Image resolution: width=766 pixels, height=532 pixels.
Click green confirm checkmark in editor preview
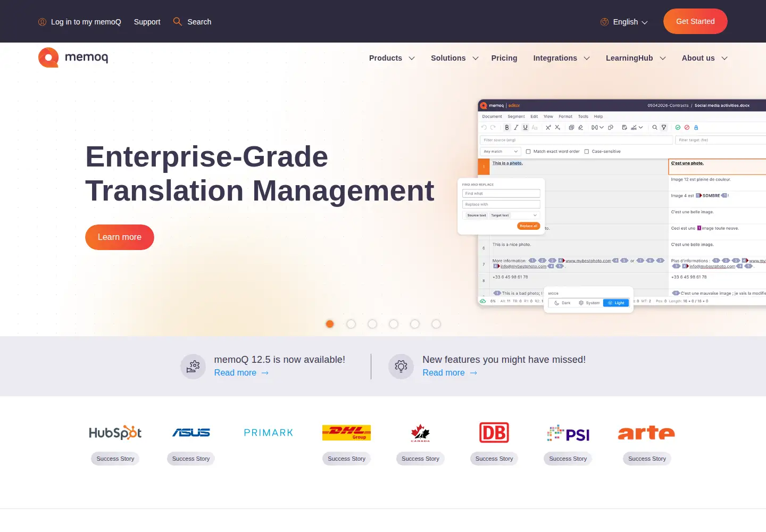[678, 128]
